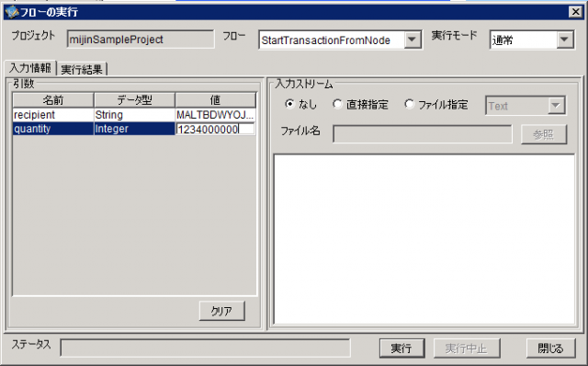Click the ファイル名 input field

pyautogui.click(x=423, y=134)
